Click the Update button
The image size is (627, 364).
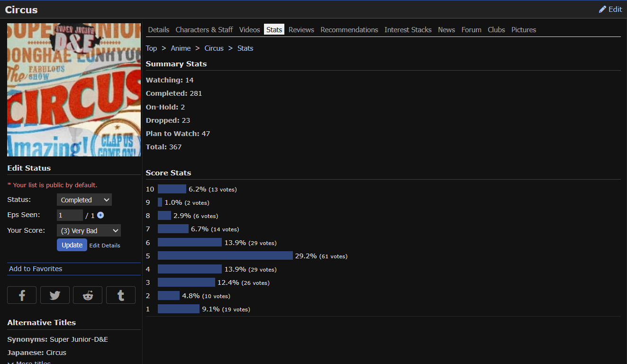click(72, 245)
